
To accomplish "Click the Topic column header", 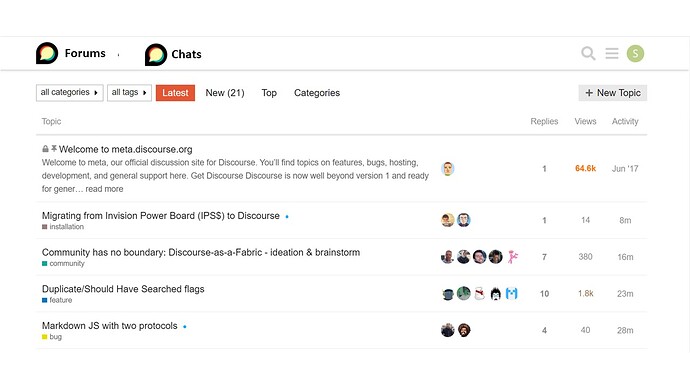I will tap(51, 121).
